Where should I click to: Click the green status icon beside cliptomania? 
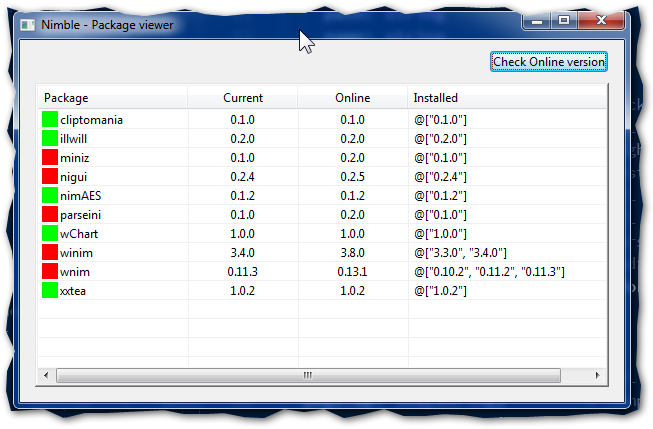point(49,120)
